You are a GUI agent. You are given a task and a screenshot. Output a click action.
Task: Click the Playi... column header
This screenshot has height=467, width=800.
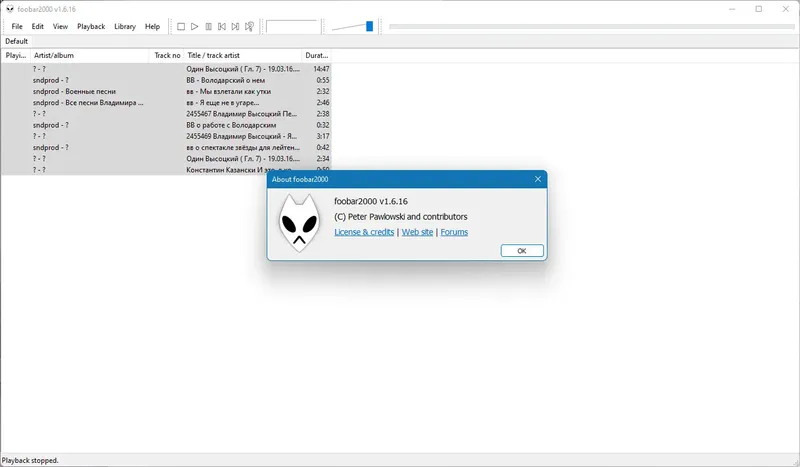(15, 55)
